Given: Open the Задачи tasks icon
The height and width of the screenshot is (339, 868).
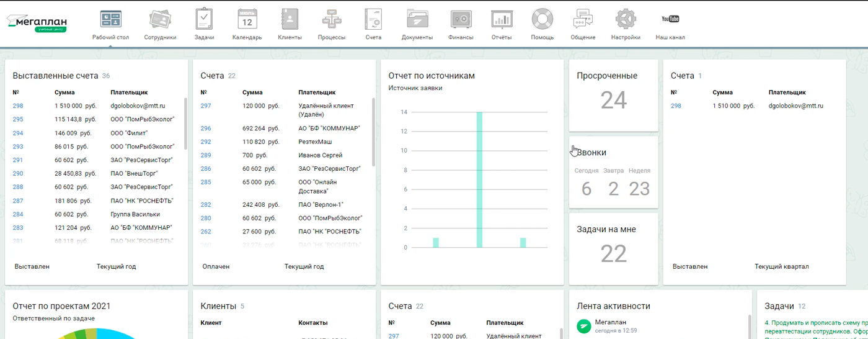Looking at the screenshot, I should (x=204, y=20).
